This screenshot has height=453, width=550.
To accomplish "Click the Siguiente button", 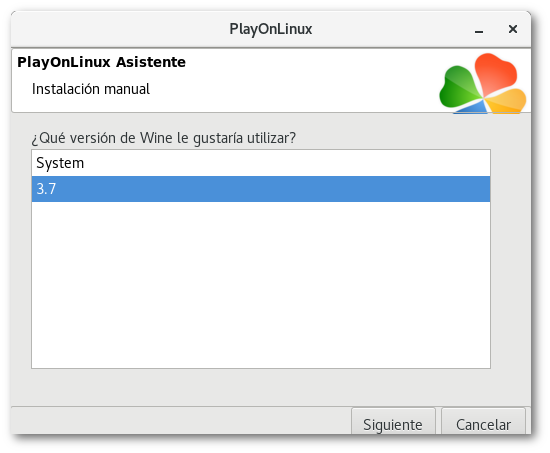I will (393, 421).
